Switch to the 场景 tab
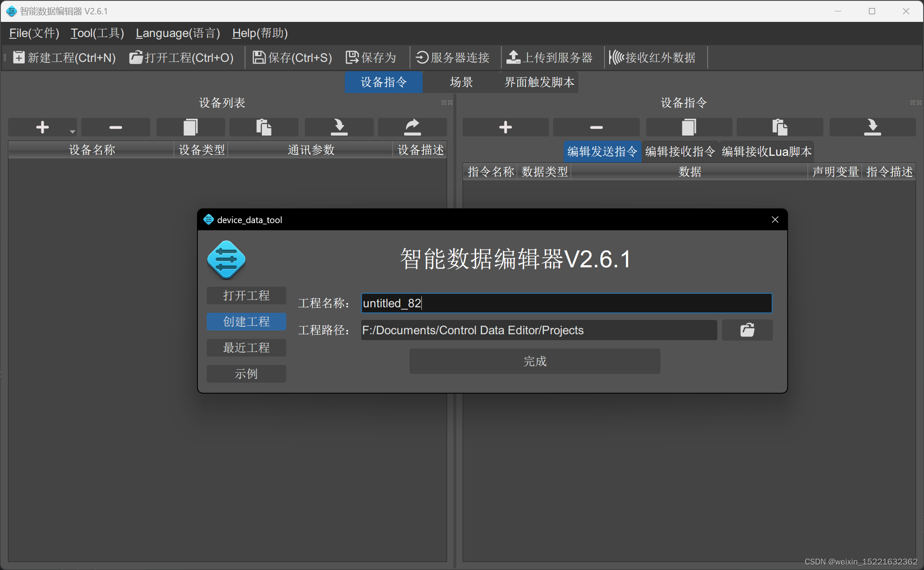924x570 pixels. [461, 82]
